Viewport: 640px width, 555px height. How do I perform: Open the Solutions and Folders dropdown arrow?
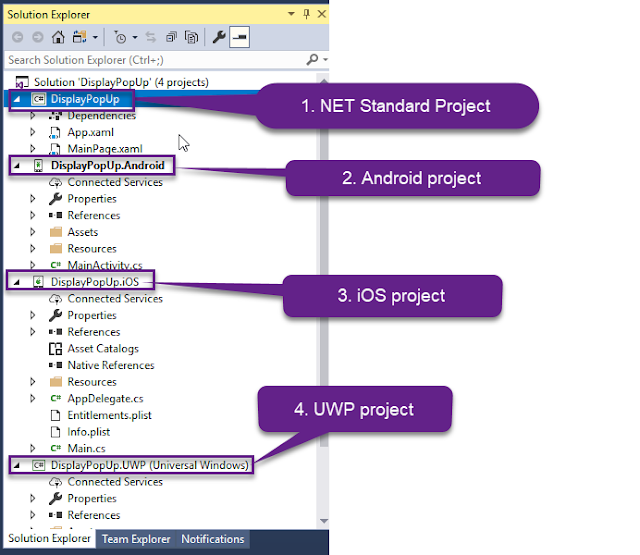(x=95, y=38)
